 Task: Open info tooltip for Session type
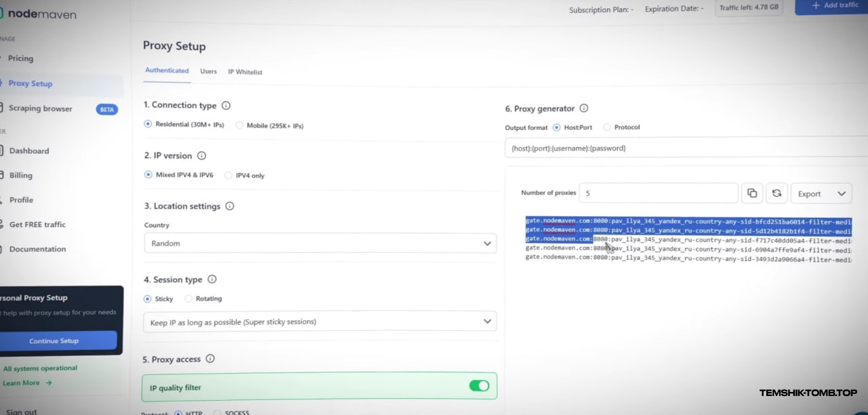pos(212,279)
